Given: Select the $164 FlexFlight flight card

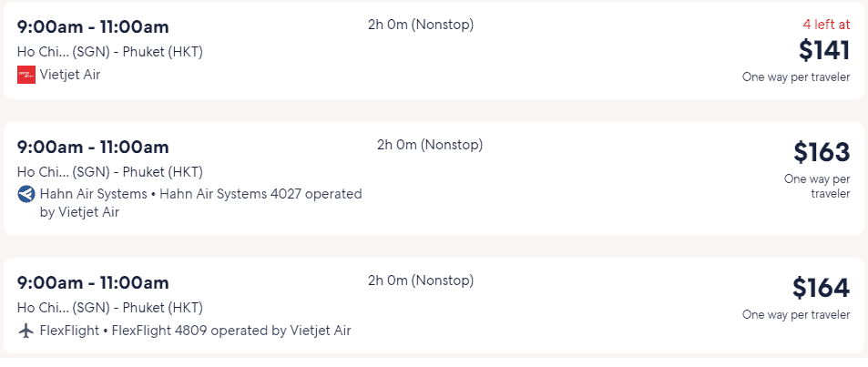Looking at the screenshot, I should pos(434,306).
